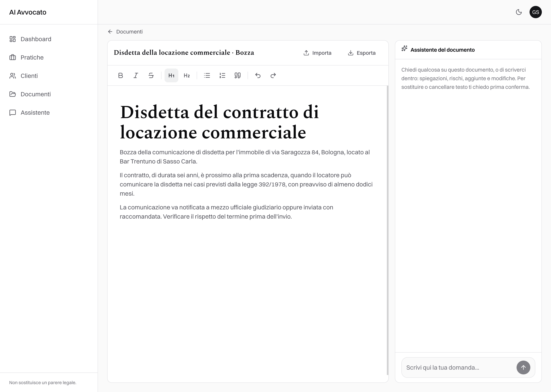Redo the last edit
Viewport: 551px width, 392px height.
tap(273, 76)
